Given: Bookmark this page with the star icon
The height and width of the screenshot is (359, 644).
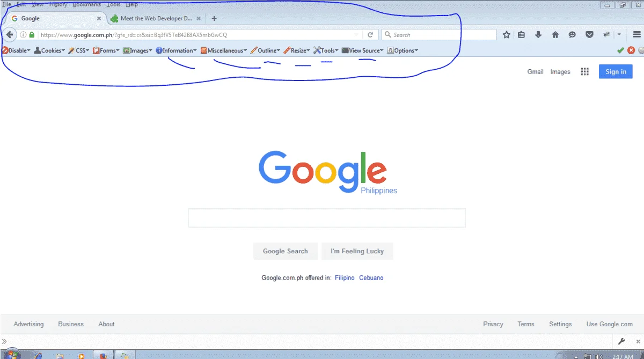Looking at the screenshot, I should tap(506, 35).
